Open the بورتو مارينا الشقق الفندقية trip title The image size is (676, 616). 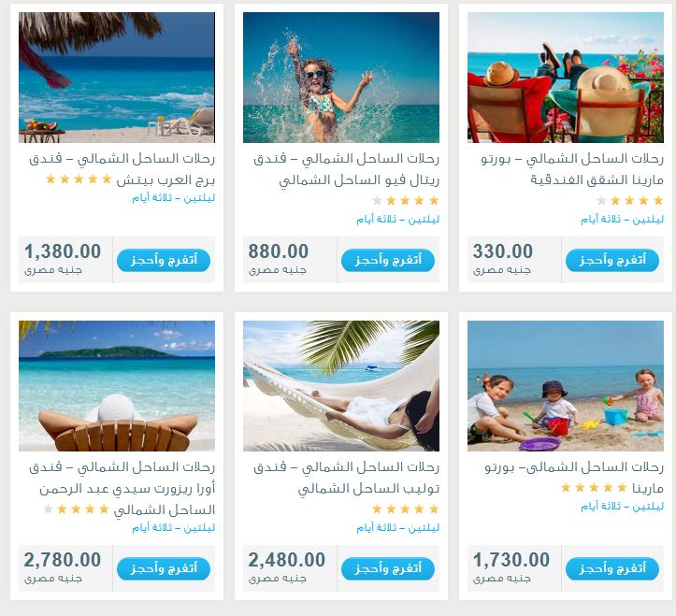tap(572, 169)
